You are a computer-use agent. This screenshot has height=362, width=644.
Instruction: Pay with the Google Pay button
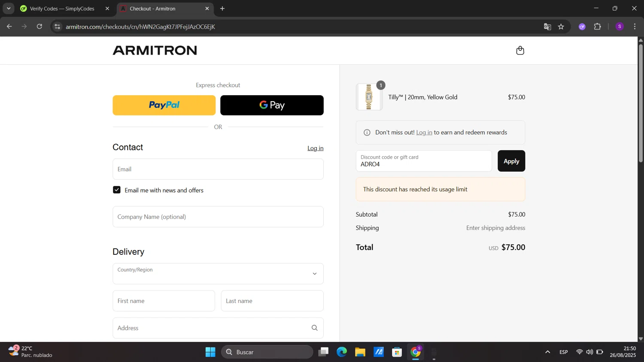click(272, 105)
